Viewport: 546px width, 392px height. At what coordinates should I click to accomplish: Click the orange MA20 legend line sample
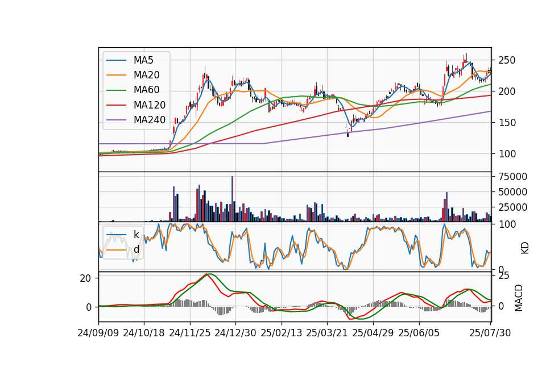tap(117, 75)
